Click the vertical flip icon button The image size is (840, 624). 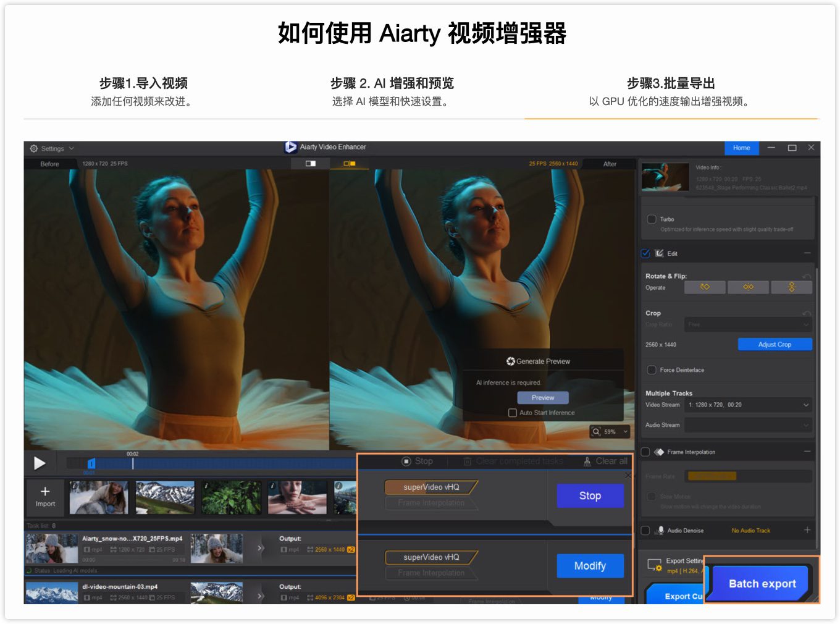coord(791,287)
